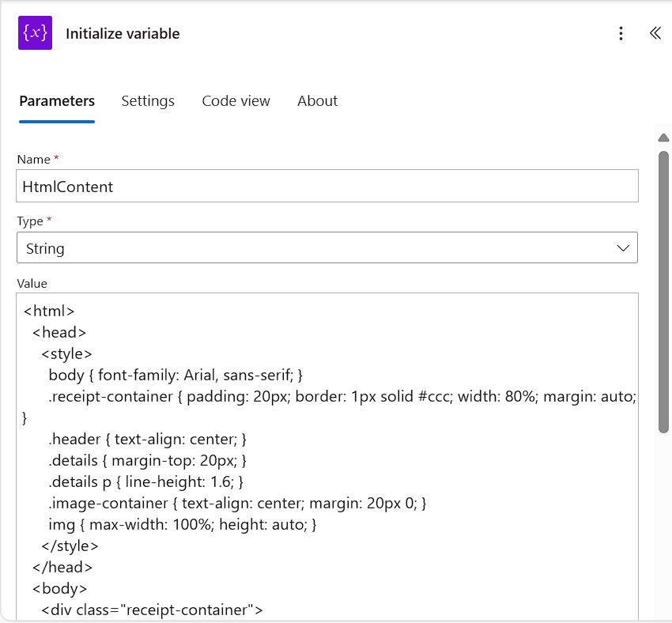Click the div class receipt-container line
The height and width of the screenshot is (623, 672).
tap(152, 610)
